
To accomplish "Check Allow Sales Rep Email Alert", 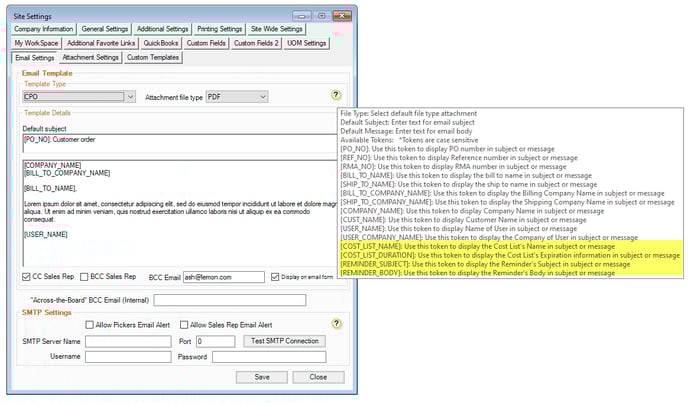I will [182, 325].
